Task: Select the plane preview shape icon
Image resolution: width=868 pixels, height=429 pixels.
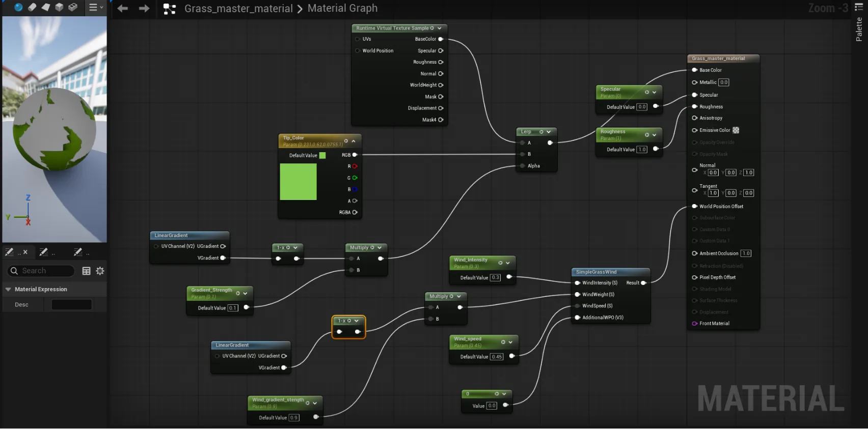Action: (46, 7)
